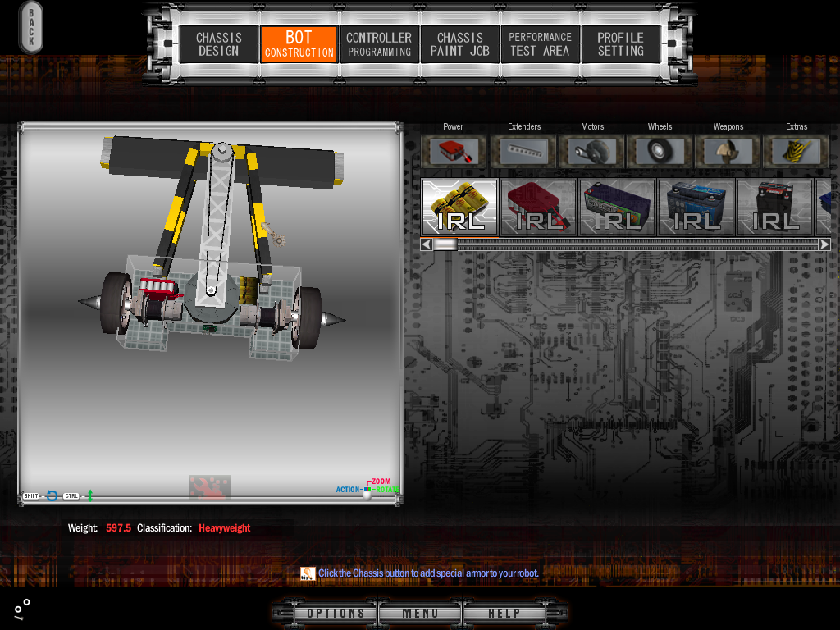Viewport: 840px width, 630px height.
Task: Click the mouse action zoom-rotate indicator
Action: tap(367, 489)
